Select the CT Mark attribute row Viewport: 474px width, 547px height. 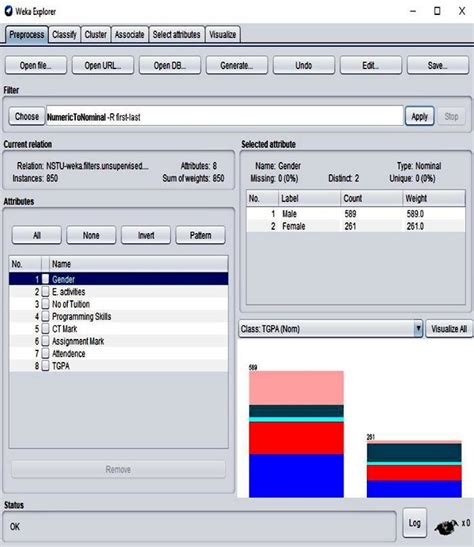tap(119, 329)
